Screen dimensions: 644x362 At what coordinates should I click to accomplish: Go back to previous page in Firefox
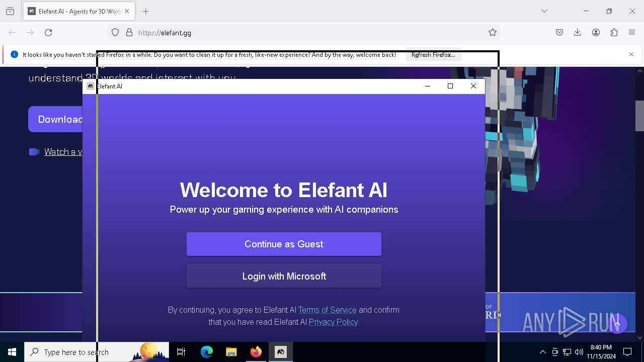[x=12, y=33]
